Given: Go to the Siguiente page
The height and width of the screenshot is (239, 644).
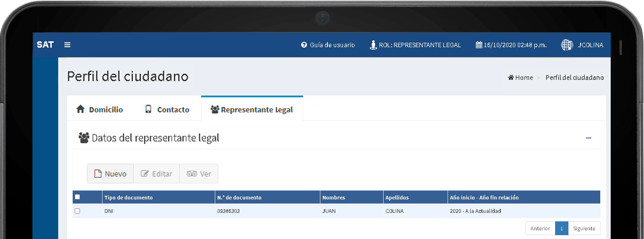Looking at the screenshot, I should click(584, 228).
